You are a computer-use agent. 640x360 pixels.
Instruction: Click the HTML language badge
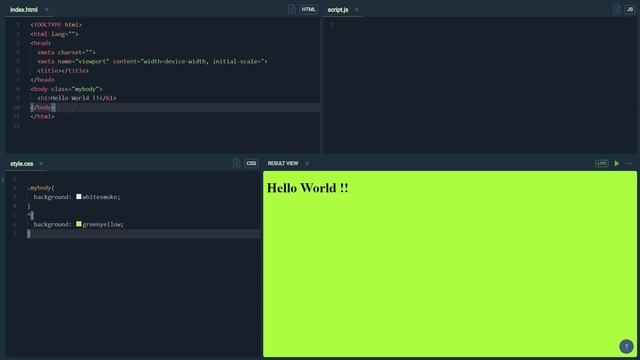309,9
